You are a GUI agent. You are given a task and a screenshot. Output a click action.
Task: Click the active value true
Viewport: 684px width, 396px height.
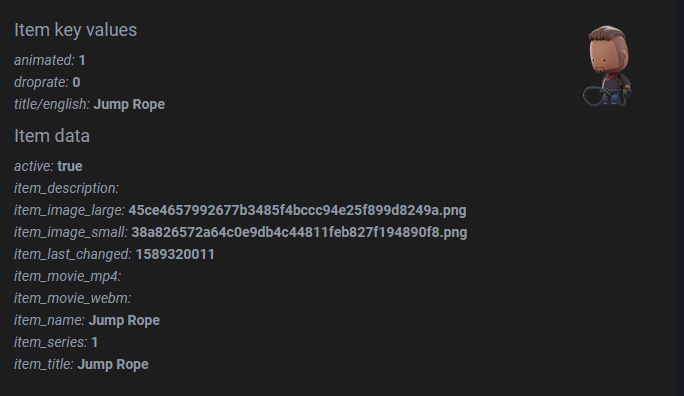(x=70, y=166)
